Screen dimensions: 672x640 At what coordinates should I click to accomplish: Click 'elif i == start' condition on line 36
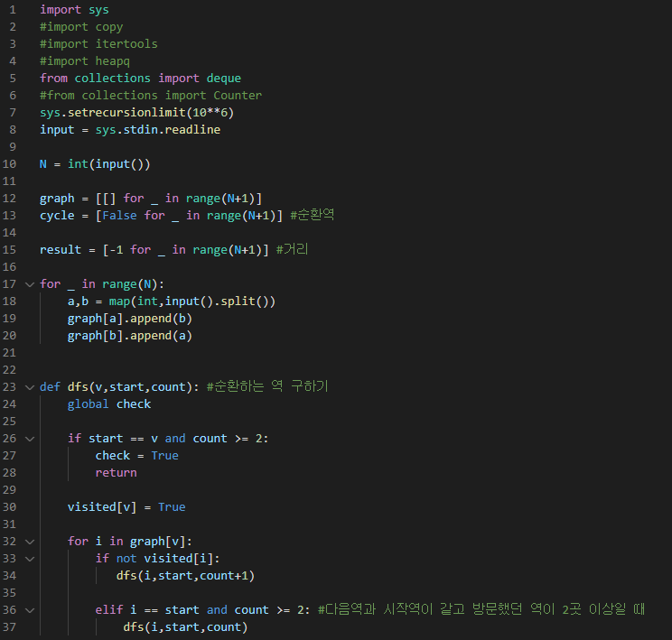click(147, 609)
